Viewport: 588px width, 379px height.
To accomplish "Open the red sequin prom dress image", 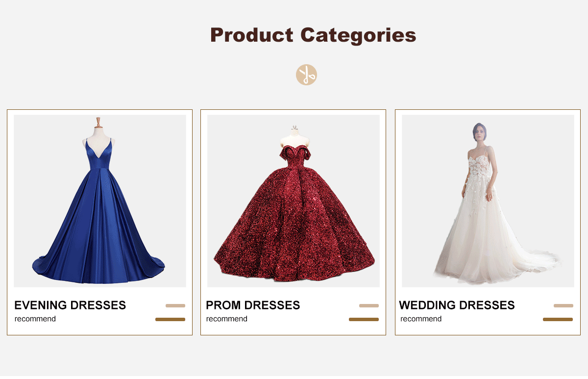I will pos(294,201).
